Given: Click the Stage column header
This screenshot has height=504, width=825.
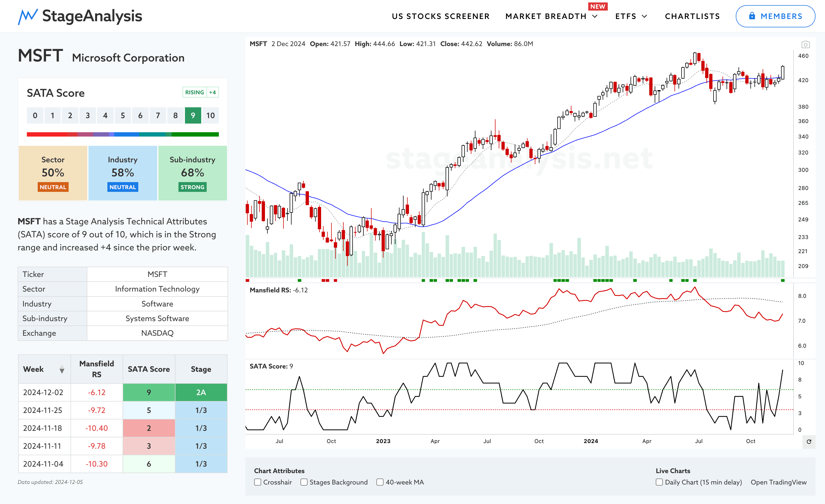Looking at the screenshot, I should [201, 369].
